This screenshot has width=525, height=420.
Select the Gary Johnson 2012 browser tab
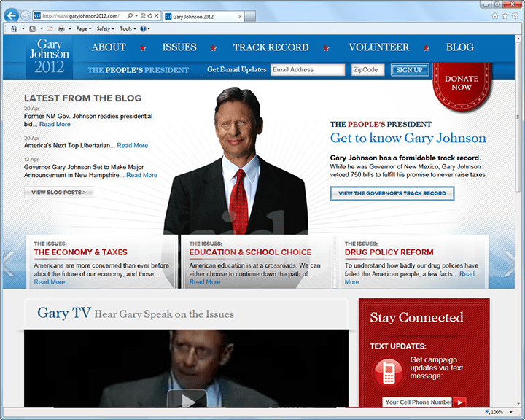tap(203, 17)
